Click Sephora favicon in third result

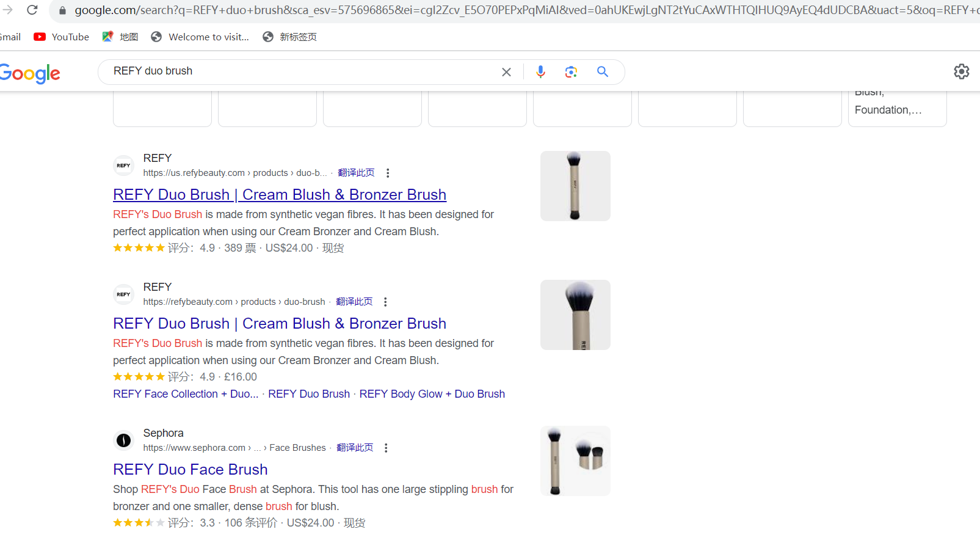coord(123,440)
